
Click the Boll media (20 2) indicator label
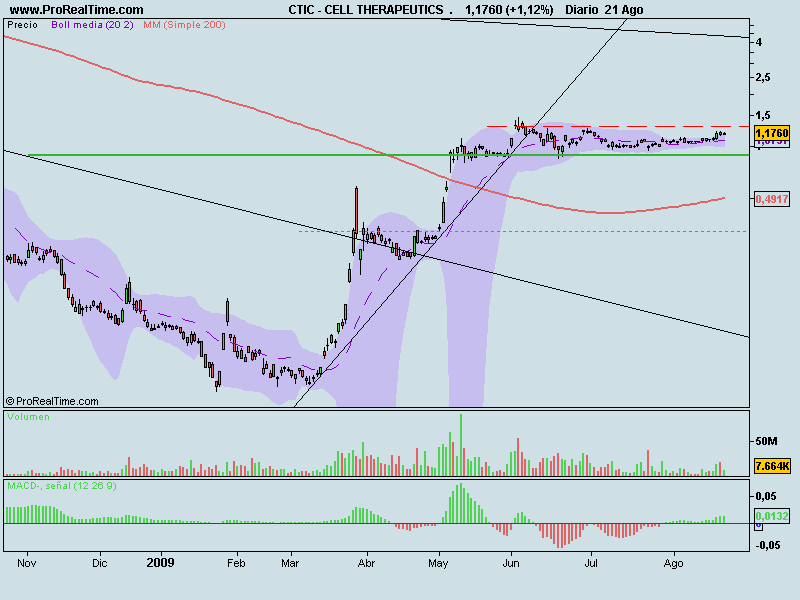click(92, 25)
